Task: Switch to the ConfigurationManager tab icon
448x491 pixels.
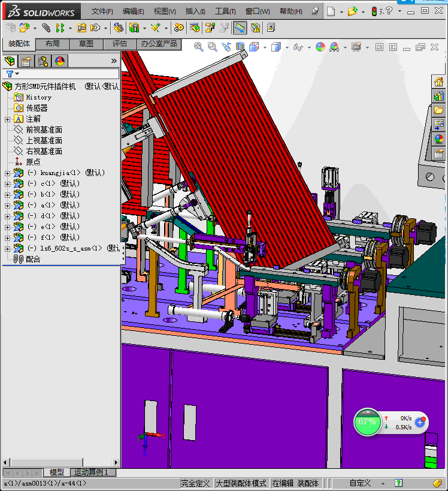Action: 43,61
